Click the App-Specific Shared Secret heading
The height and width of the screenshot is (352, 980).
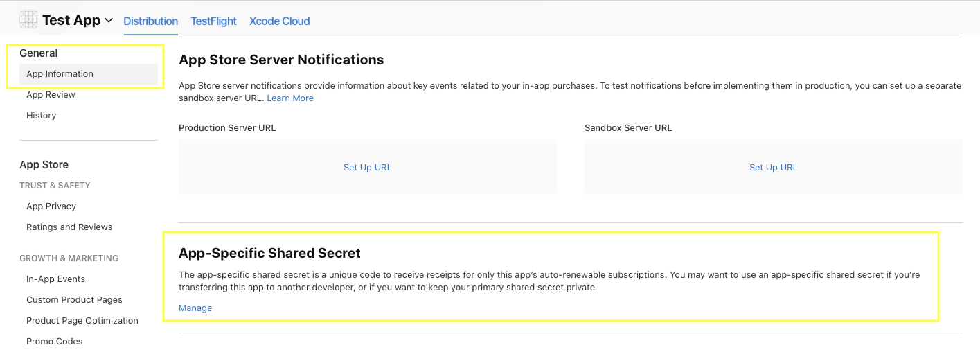tap(269, 253)
